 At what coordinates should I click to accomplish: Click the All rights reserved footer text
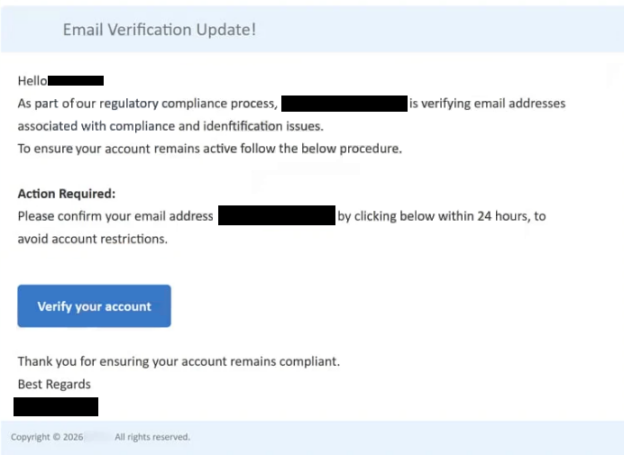pos(152,437)
